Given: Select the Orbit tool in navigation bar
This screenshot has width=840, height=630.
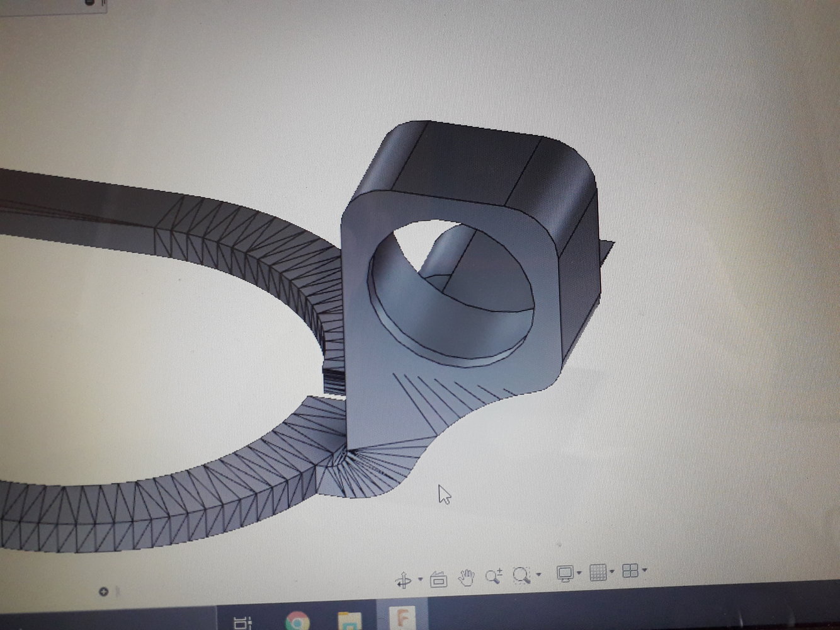Looking at the screenshot, I should click(403, 580).
